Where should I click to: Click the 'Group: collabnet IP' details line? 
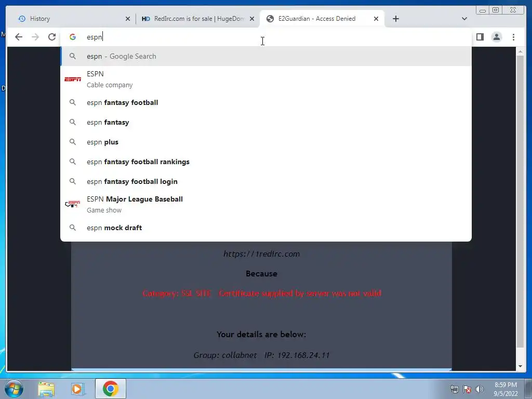262,355
